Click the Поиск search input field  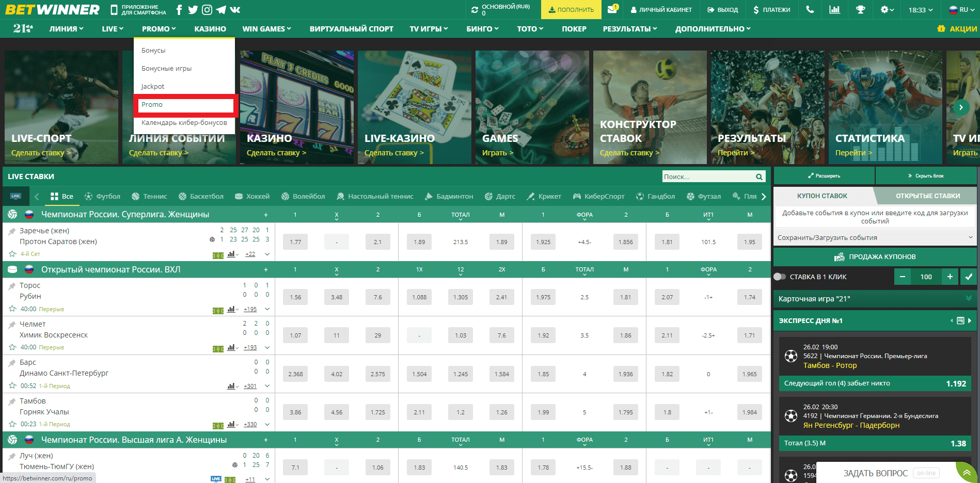707,177
